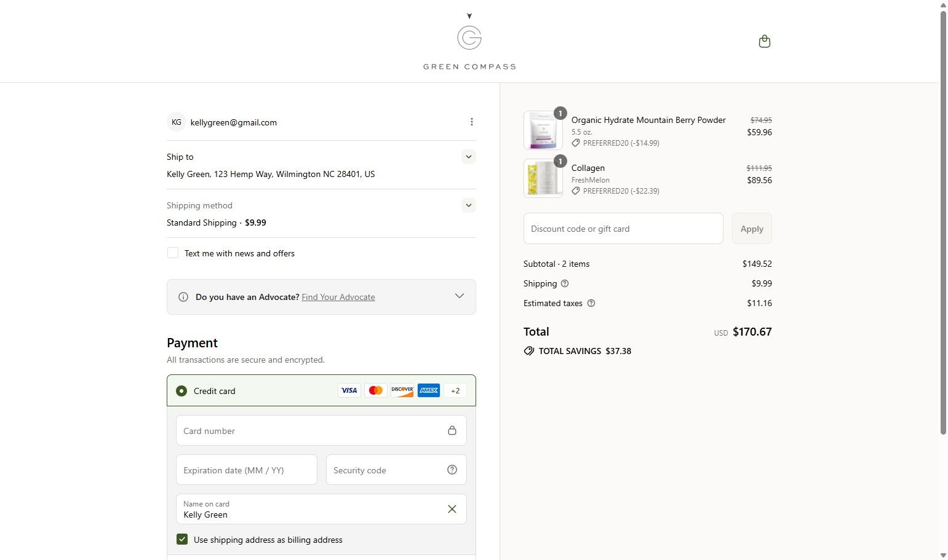Click the info icon beside Advocate question
Image resolution: width=948 pixels, height=560 pixels.
(x=183, y=297)
